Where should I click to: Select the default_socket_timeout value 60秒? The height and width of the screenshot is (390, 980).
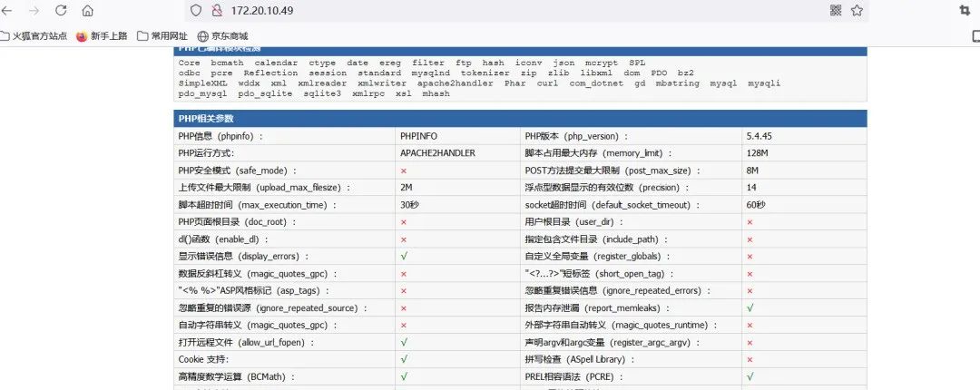click(x=756, y=205)
